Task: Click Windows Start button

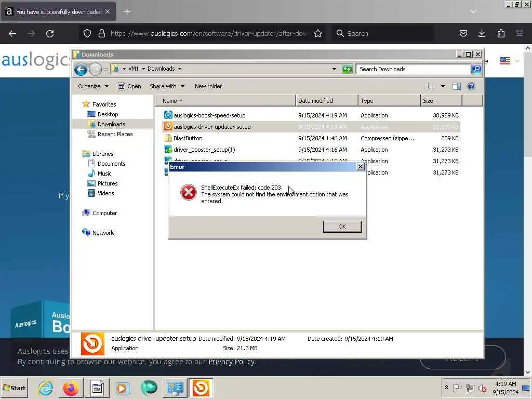Action: coord(14,388)
